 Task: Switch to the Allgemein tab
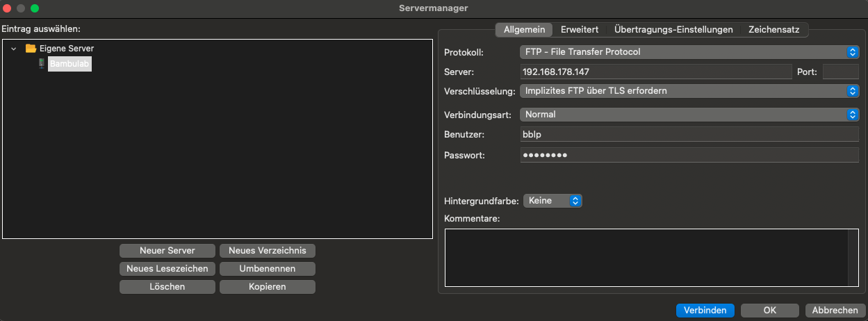pyautogui.click(x=524, y=30)
